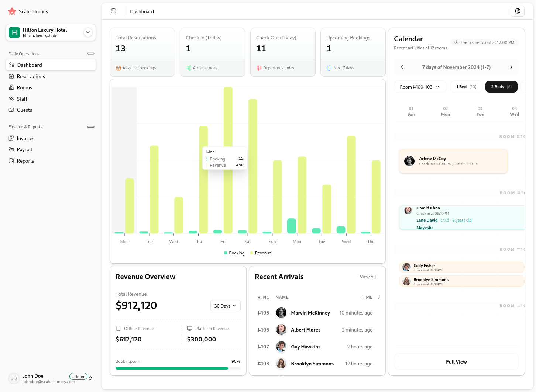Toggle the sidebar collapse icon near breadcrumb
This screenshot has width=536, height=392.
113,11
